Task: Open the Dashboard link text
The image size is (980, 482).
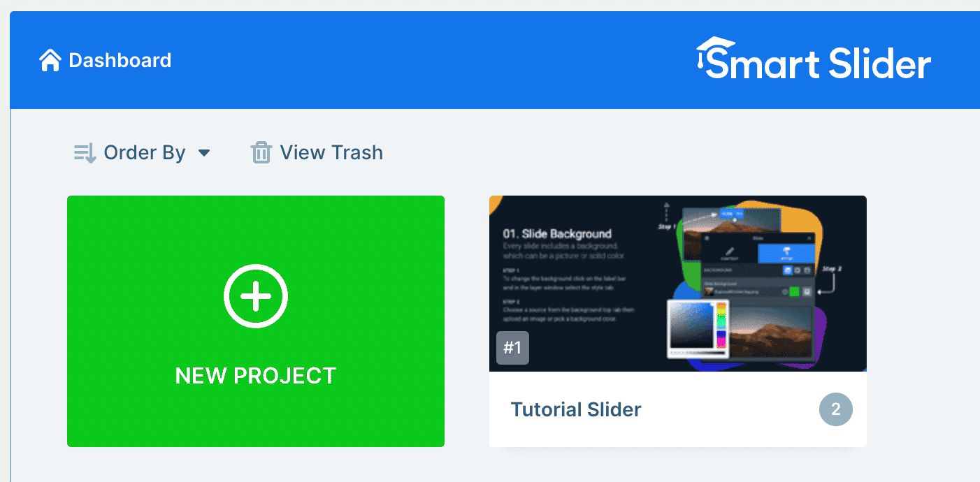Action: pos(120,61)
